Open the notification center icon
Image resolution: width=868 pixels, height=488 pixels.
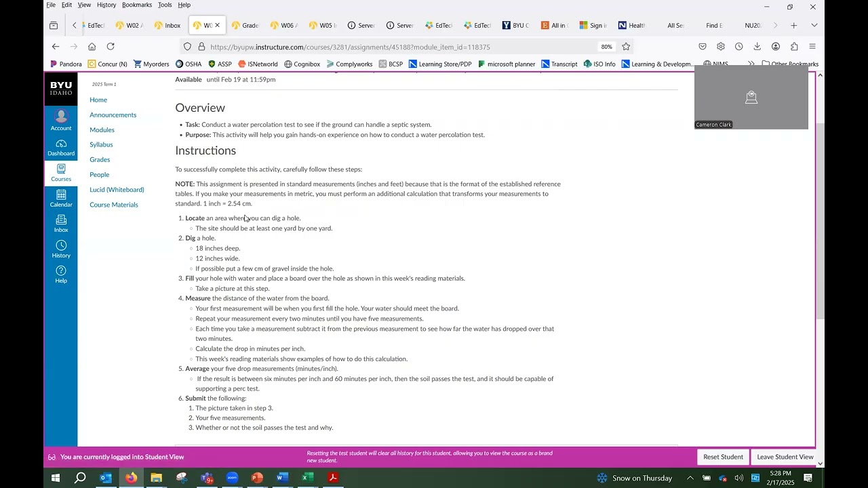coord(808,478)
